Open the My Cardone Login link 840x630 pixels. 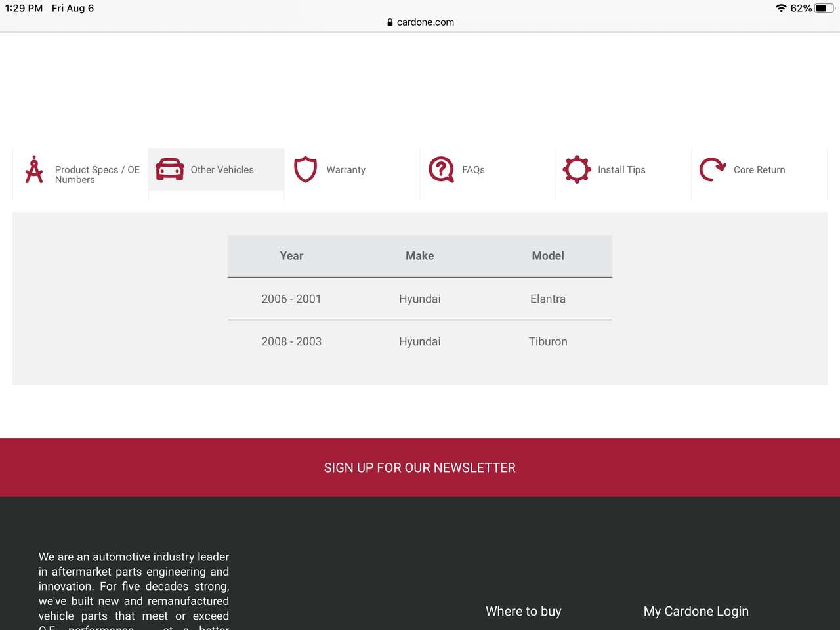pos(696,611)
